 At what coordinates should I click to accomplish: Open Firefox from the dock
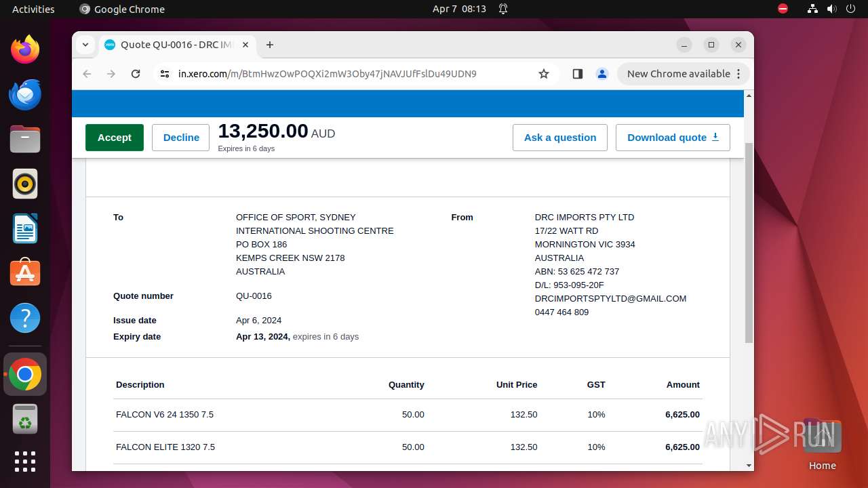click(25, 49)
